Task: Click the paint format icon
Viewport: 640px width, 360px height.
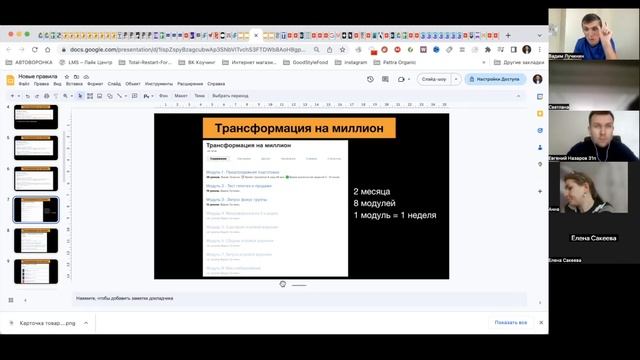Action: tap(56, 96)
